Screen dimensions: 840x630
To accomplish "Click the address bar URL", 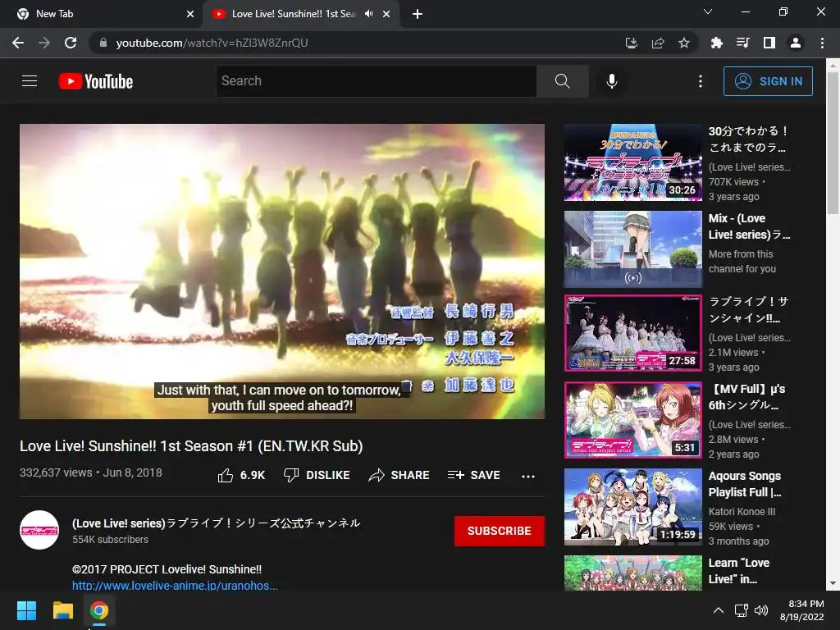I will 212,43.
